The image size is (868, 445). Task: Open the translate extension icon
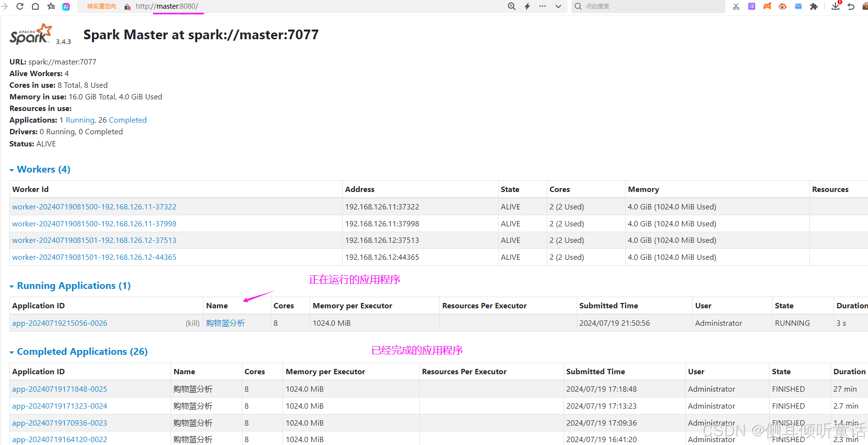[752, 6]
